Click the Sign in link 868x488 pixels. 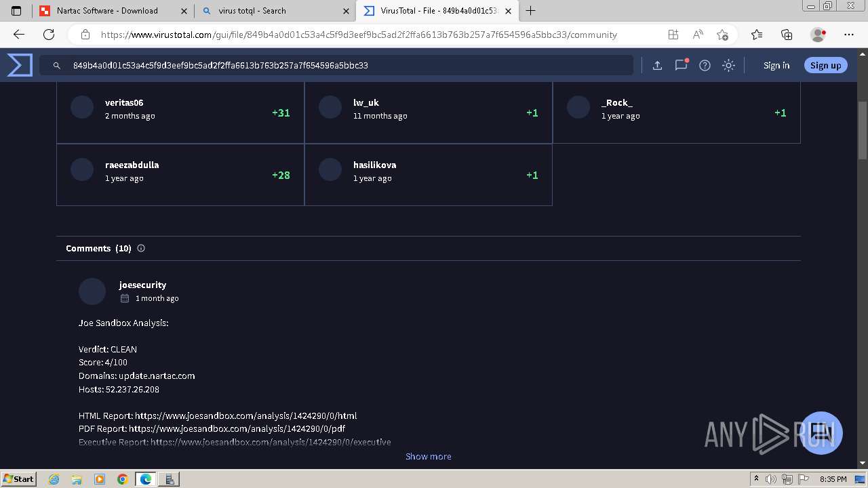pyautogui.click(x=776, y=66)
